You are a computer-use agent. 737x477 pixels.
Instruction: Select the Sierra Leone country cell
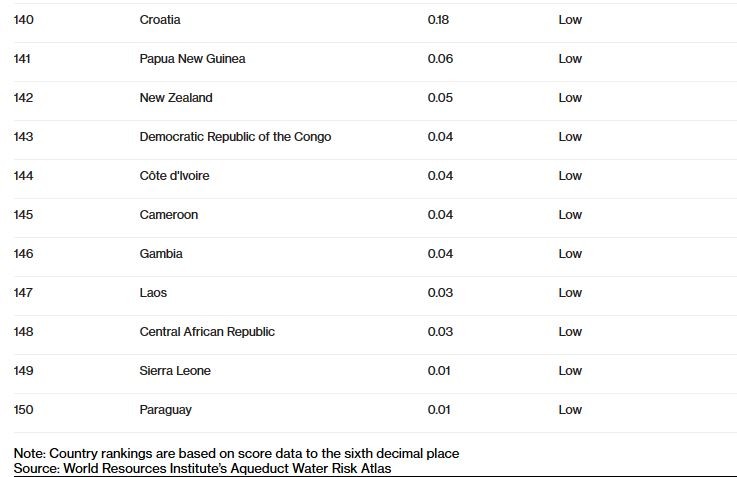tap(175, 371)
